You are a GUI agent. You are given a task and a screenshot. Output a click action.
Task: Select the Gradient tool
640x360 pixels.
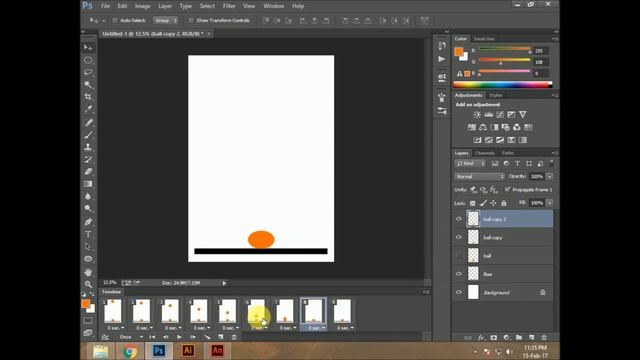(88, 184)
